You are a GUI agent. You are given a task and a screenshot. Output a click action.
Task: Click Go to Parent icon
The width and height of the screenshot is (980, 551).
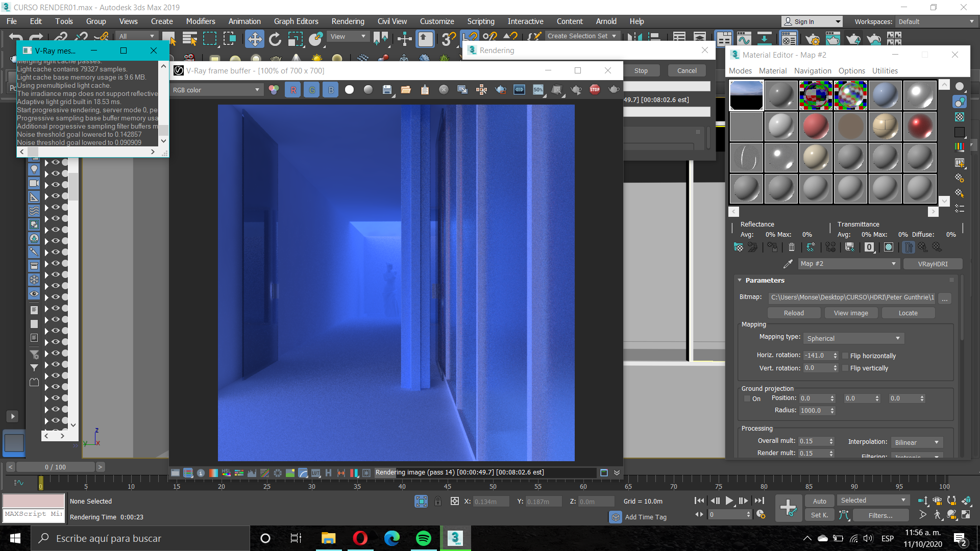pos(923,247)
